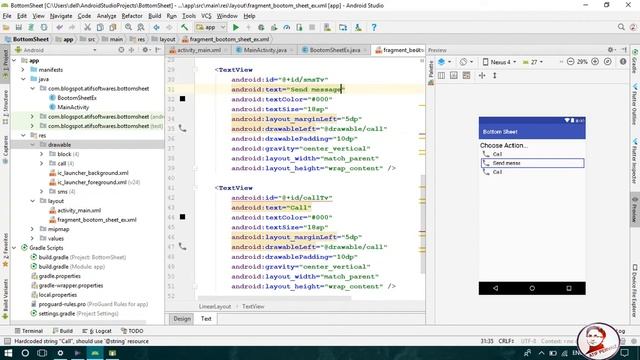Expand the block drawable group
Viewport: 640px width, 360px height.
(x=42, y=154)
